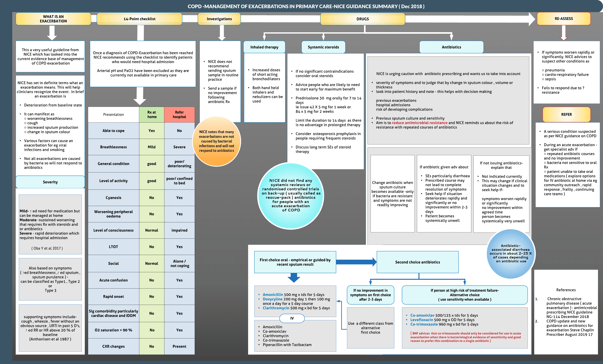
Task: Click the Investigations header box
Action: [219, 19]
